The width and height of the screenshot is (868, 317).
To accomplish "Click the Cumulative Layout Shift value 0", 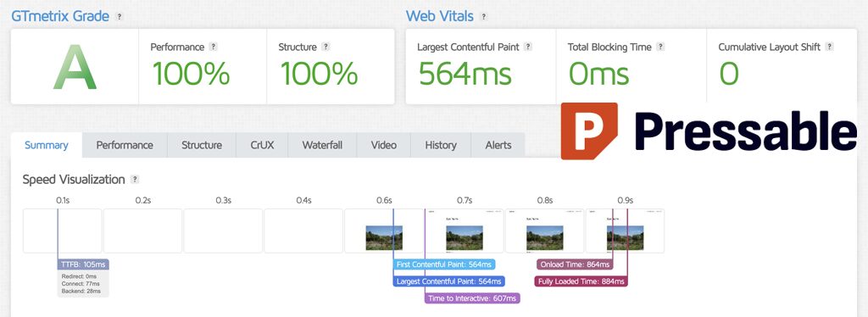I will (729, 74).
